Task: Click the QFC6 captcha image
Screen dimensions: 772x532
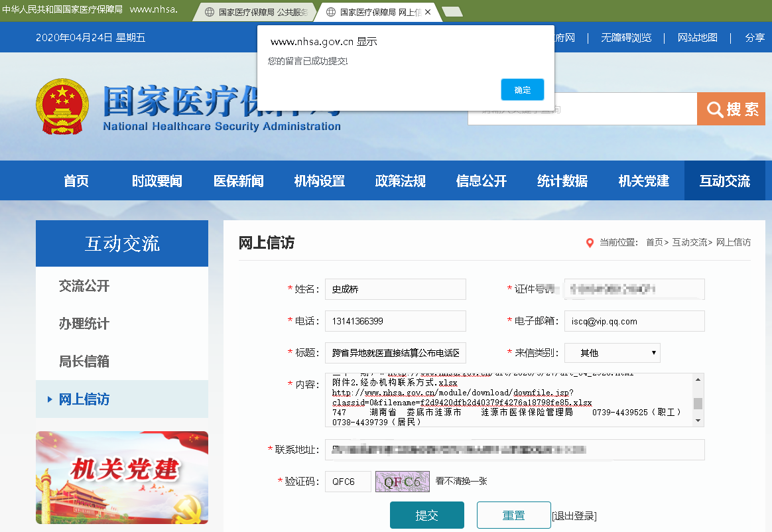Action: [x=402, y=482]
